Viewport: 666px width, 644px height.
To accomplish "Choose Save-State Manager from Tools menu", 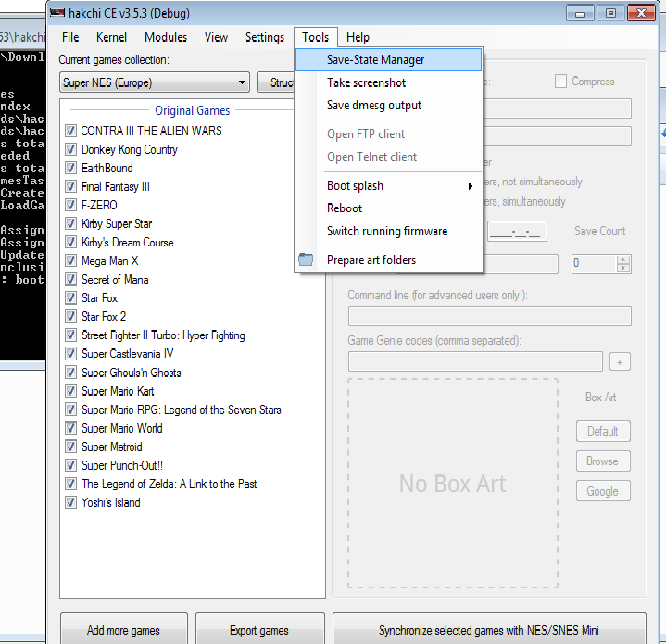I will click(389, 60).
